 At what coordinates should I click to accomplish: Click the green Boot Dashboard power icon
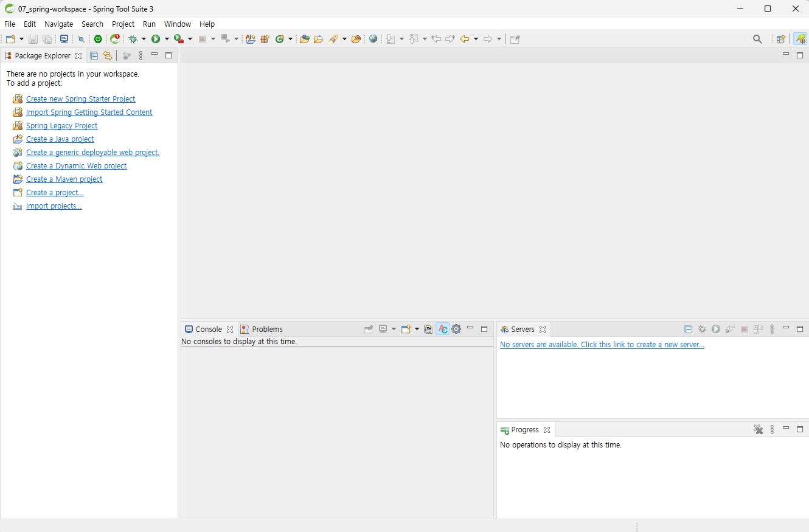click(x=98, y=39)
